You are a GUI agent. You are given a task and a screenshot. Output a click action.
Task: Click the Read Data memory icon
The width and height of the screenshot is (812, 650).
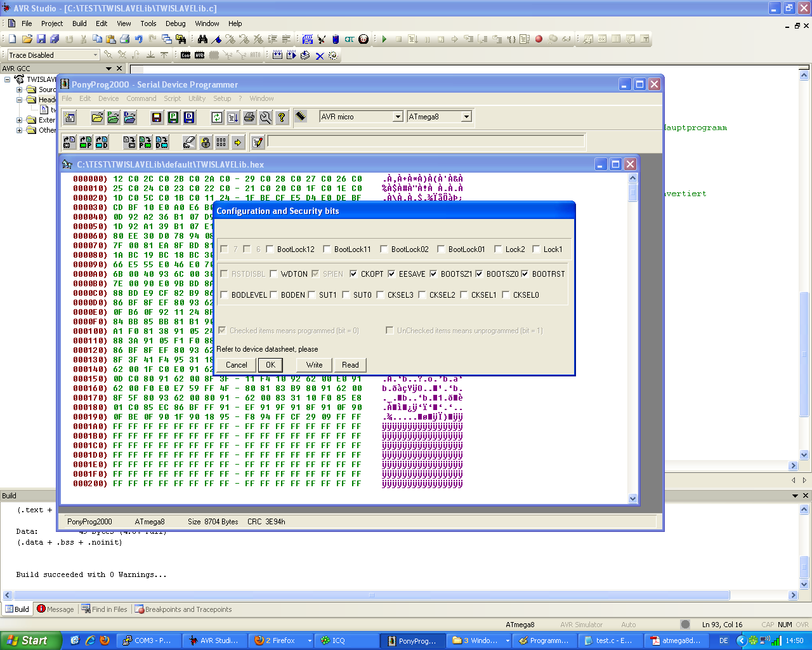[101, 142]
